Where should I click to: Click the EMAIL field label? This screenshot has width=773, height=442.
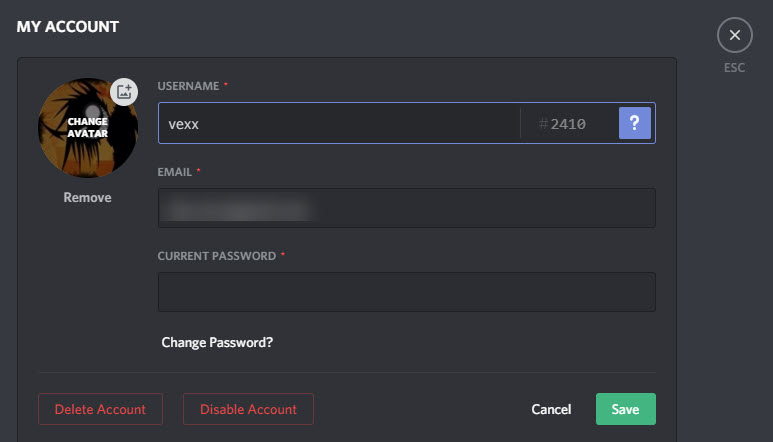pyautogui.click(x=175, y=172)
